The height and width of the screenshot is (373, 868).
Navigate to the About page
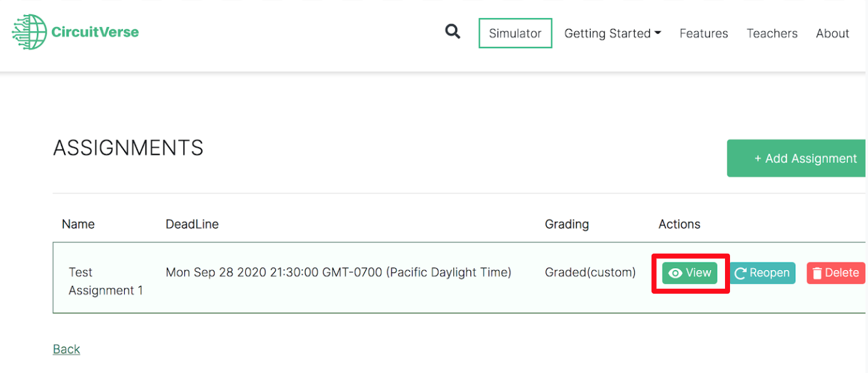832,33
